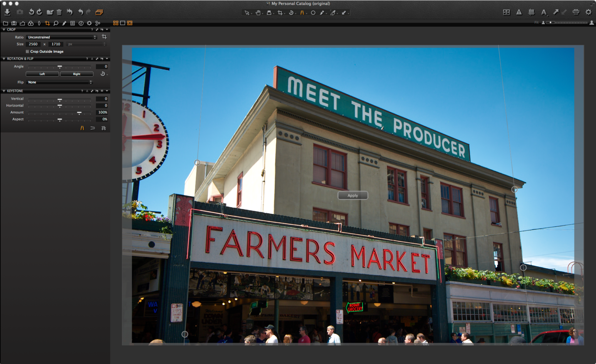596x364 pixels.
Task: Open the Color Picker eyedropper tool
Action: 333,13
